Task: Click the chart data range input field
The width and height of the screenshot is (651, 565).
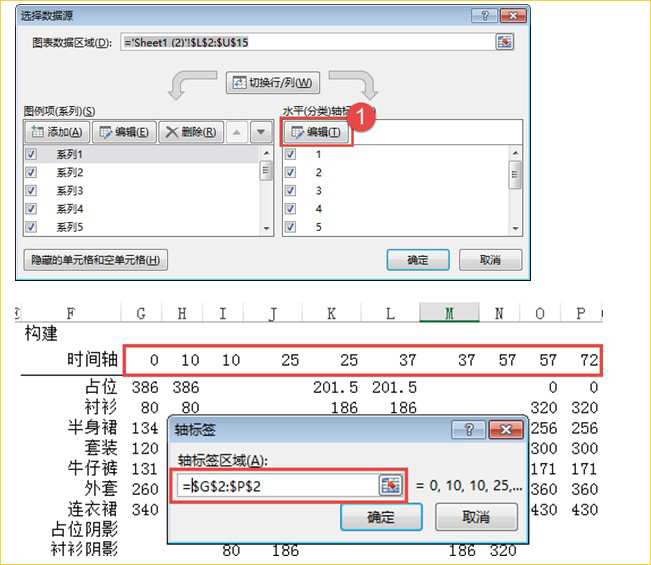Action: (308, 42)
